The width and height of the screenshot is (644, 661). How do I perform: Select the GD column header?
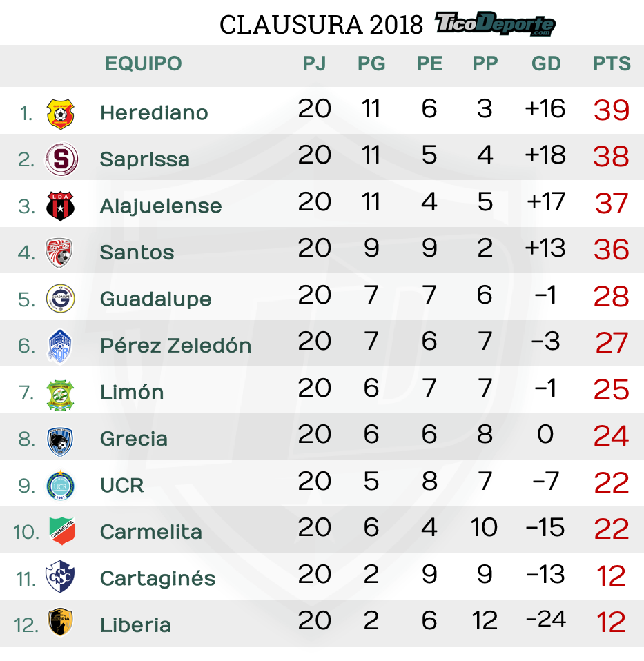point(546,63)
